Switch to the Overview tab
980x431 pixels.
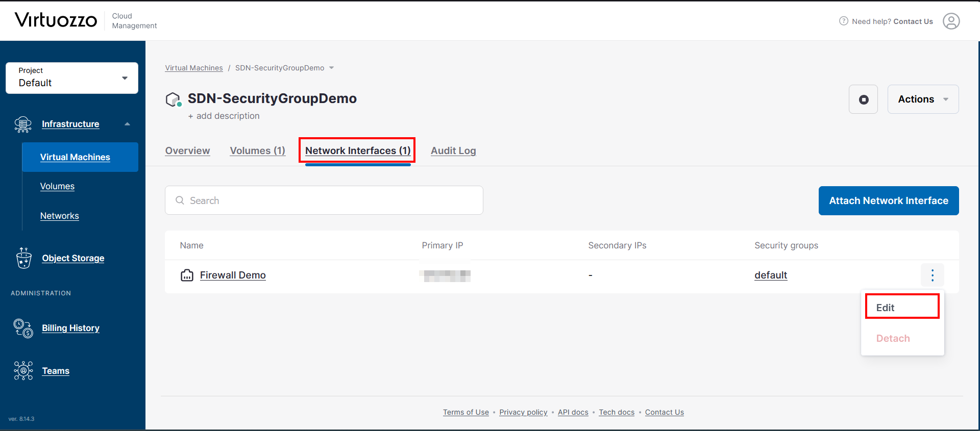pyautogui.click(x=187, y=150)
